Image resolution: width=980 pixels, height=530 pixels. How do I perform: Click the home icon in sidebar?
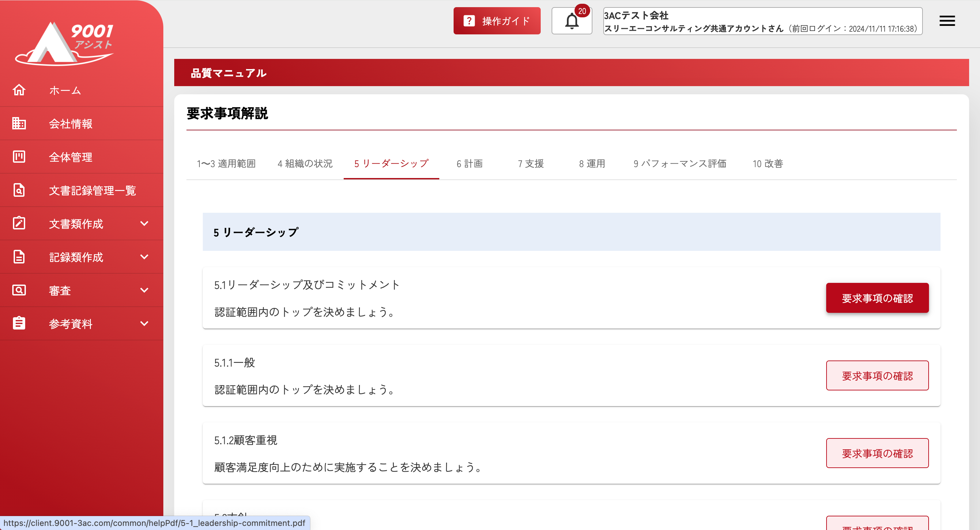(19, 90)
